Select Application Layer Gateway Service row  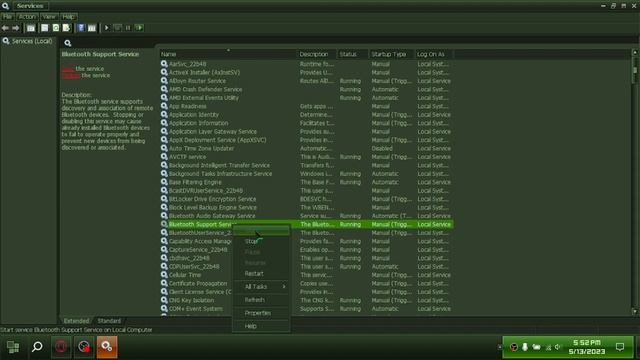306,131
